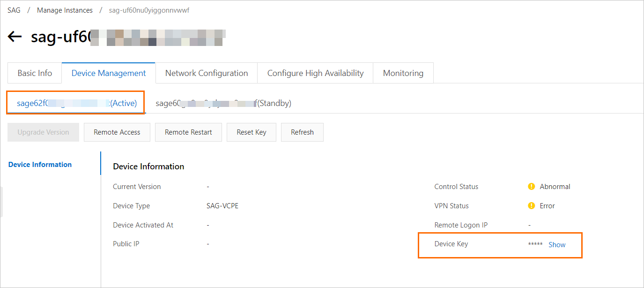Click the left edge panel collapse handle

(1, 202)
